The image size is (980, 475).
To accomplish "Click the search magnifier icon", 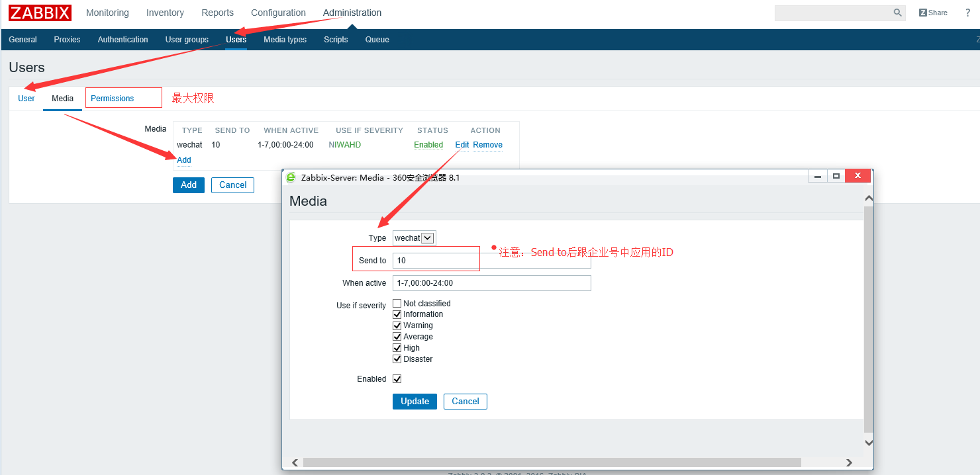I will click(x=898, y=13).
